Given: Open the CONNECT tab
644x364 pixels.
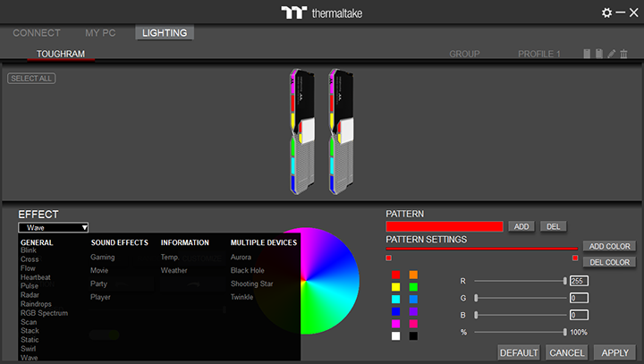Looking at the screenshot, I should pos(37,33).
